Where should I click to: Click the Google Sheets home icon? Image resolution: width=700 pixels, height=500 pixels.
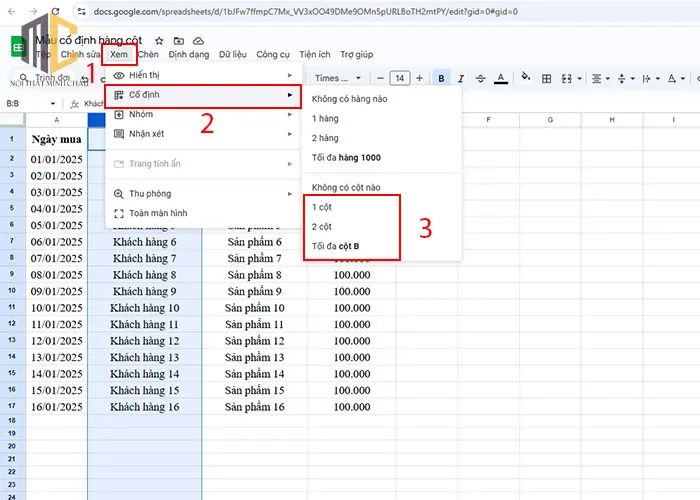[18, 47]
